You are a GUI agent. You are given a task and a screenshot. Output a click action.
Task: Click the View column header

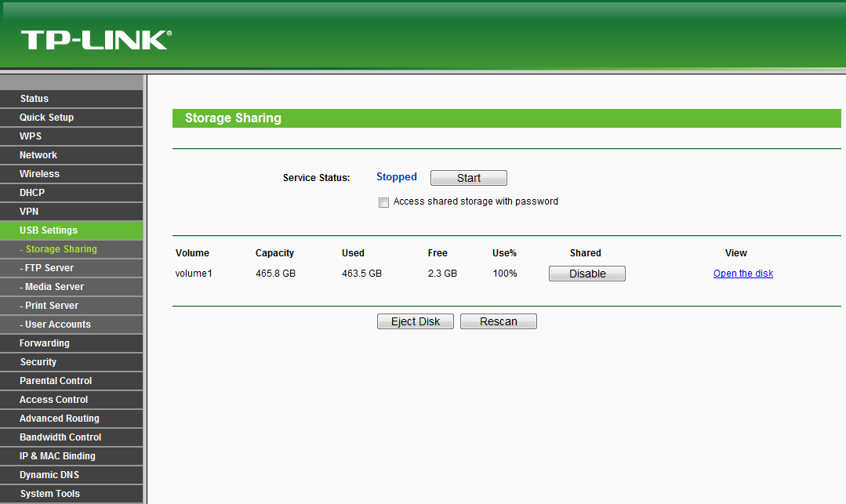point(736,253)
